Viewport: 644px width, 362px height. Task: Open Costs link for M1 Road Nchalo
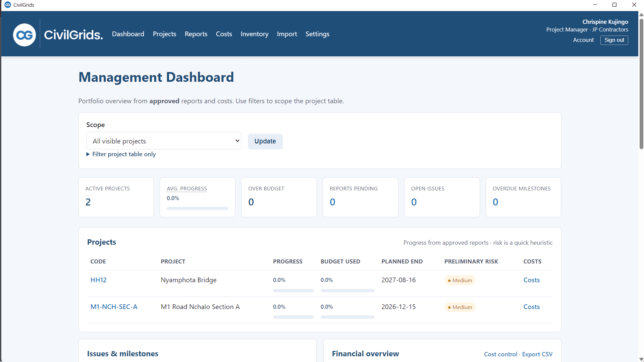[x=531, y=307]
